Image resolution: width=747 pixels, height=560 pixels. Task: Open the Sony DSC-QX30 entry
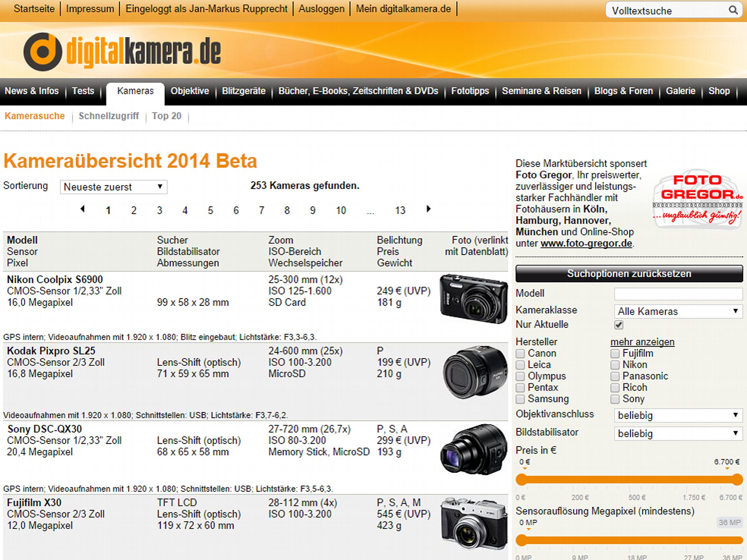[44, 429]
